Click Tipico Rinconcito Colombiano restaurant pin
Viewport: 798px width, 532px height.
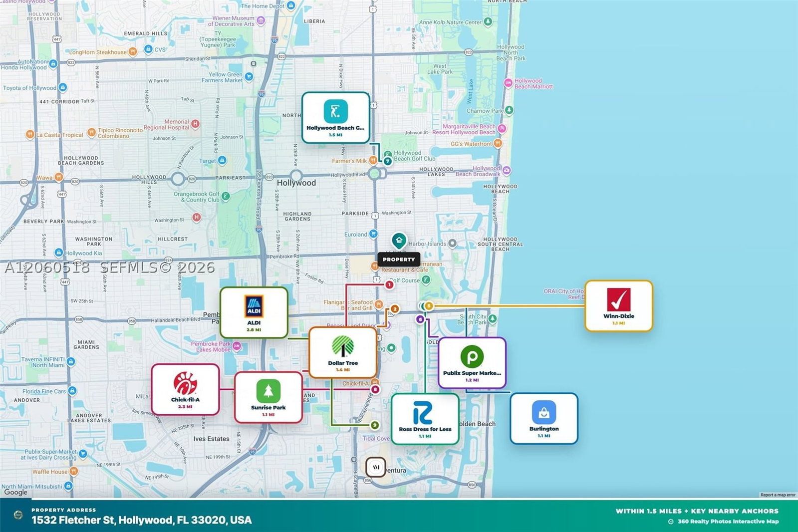pyautogui.click(x=91, y=132)
